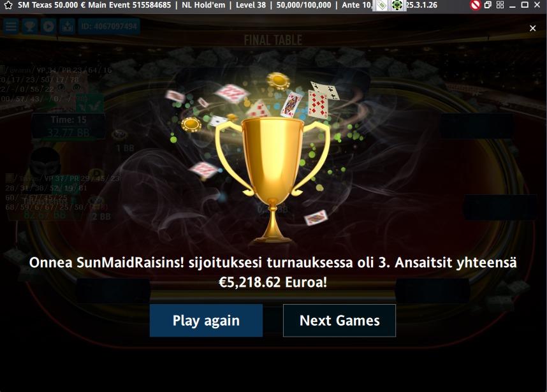Maximize the poker table window
Image resolution: width=547 pixels, height=392 pixels.
click(524, 5)
